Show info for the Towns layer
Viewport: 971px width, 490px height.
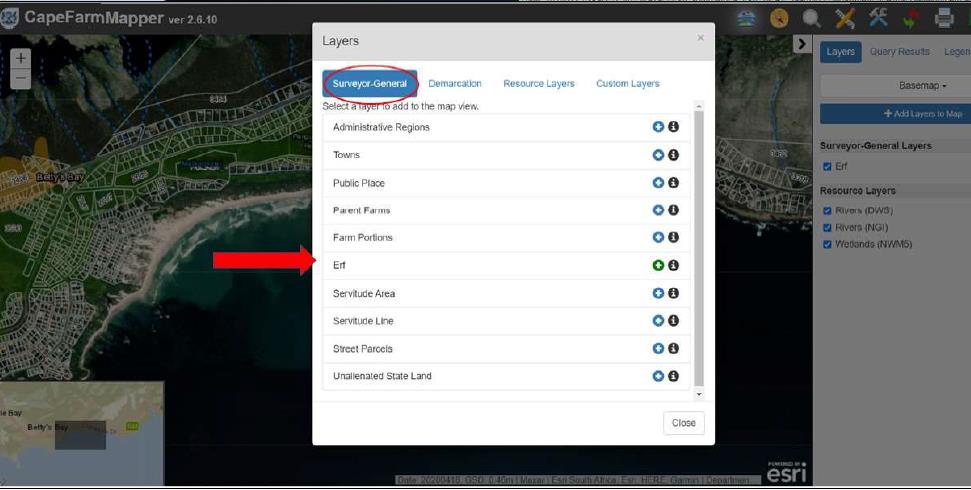tap(674, 155)
